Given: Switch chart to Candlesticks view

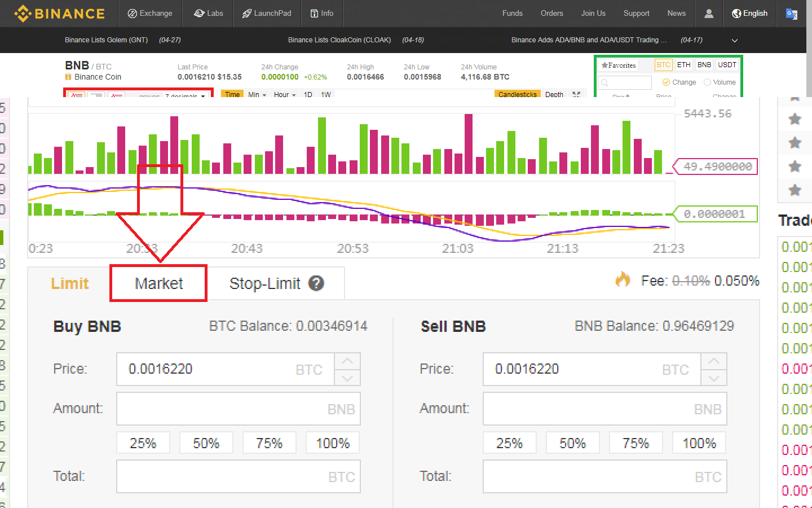Looking at the screenshot, I should (x=518, y=94).
